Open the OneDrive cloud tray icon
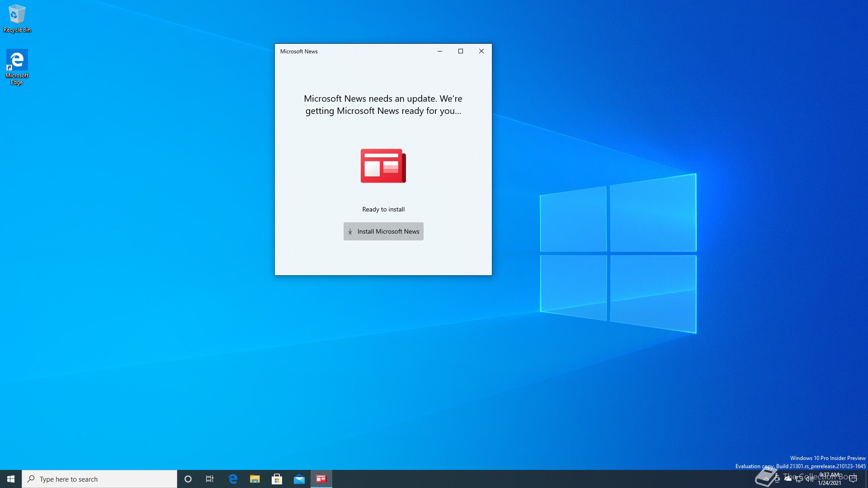868x488 pixels. click(788, 479)
